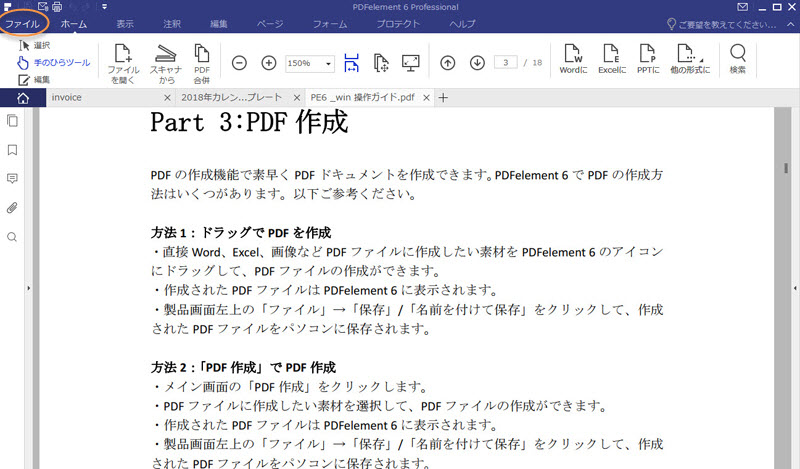The height and width of the screenshot is (469, 800).
Task: Convert to PowerPoint with PPTに icon
Action: click(x=648, y=59)
